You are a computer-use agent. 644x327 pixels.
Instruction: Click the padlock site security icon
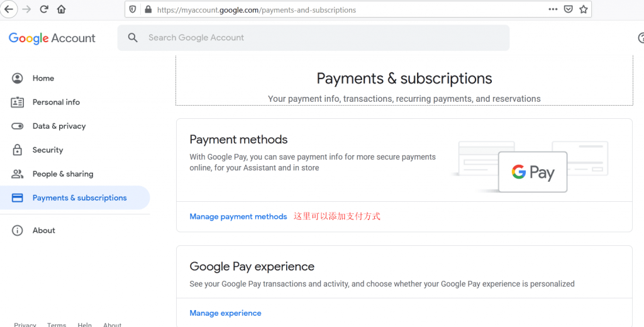point(148,9)
